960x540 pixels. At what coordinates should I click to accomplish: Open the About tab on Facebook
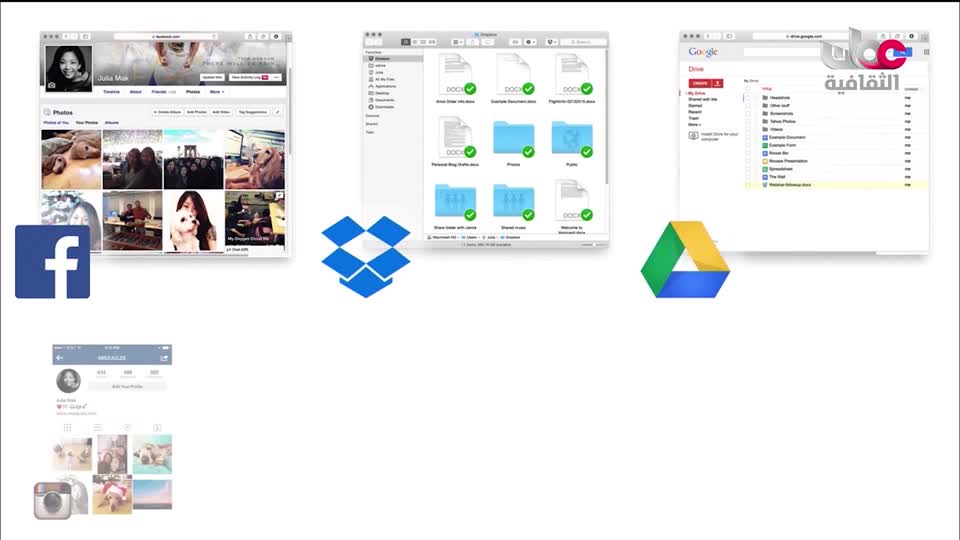tap(135, 92)
